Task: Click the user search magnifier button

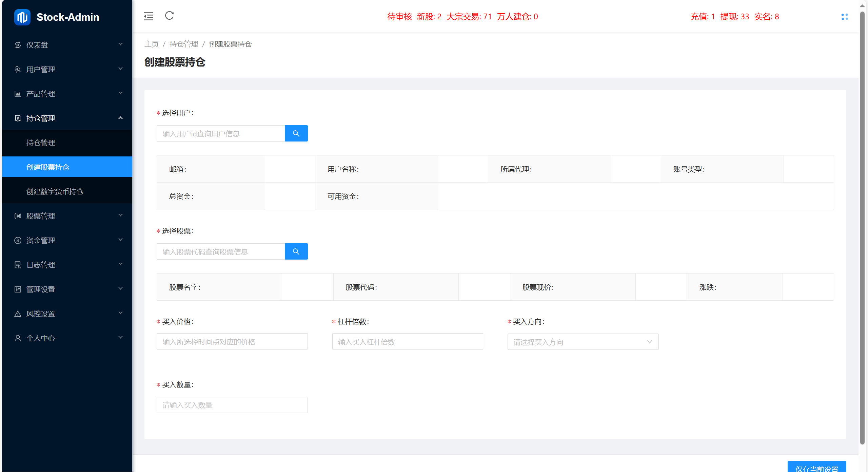Action: (x=296, y=133)
